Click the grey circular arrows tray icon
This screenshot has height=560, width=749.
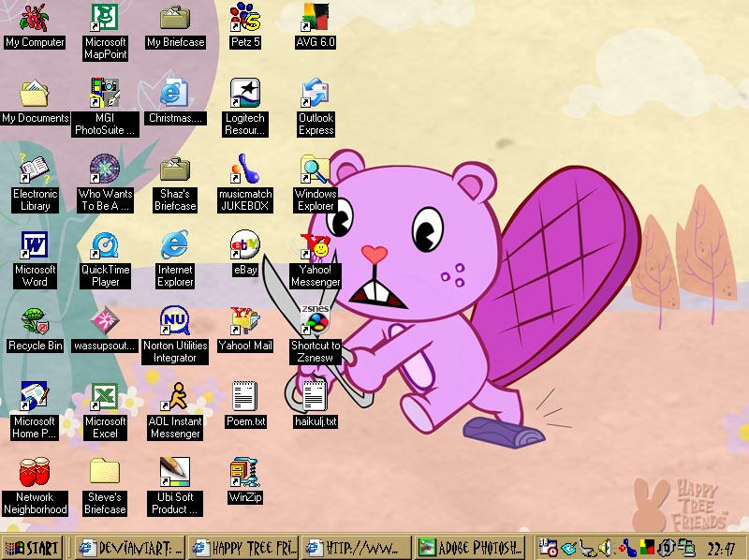(667, 548)
